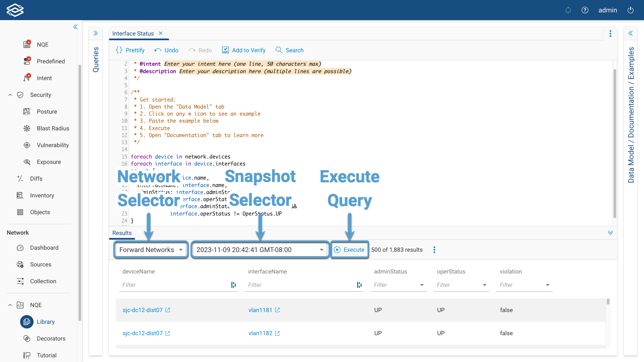Image resolution: width=644 pixels, height=362 pixels.
Task: Open Search in the query editor
Action: click(x=289, y=50)
